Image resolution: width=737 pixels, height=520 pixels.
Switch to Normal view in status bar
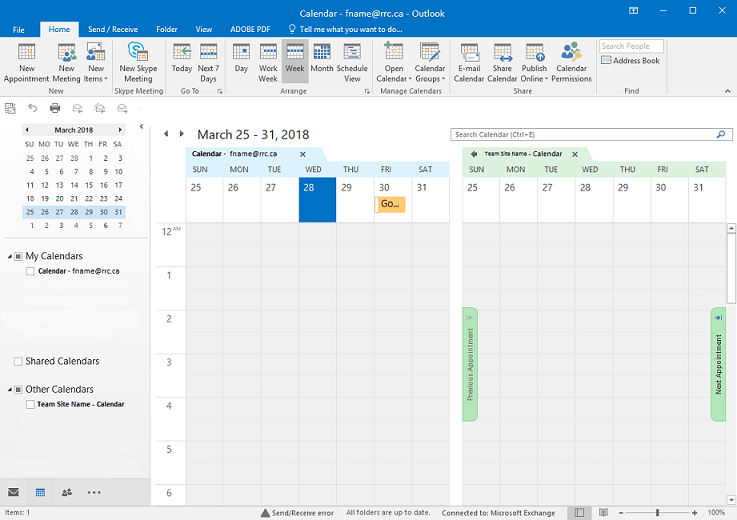point(579,512)
